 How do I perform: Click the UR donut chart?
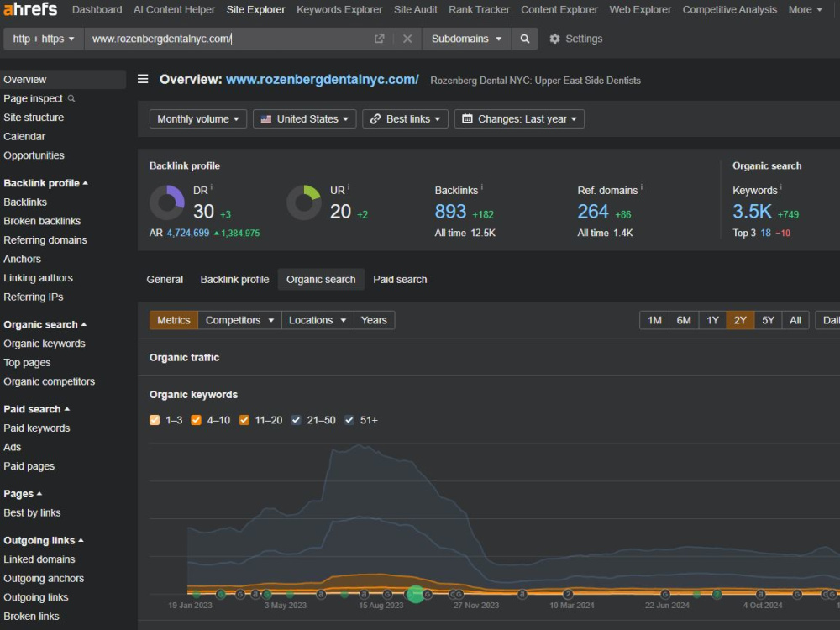[304, 202]
